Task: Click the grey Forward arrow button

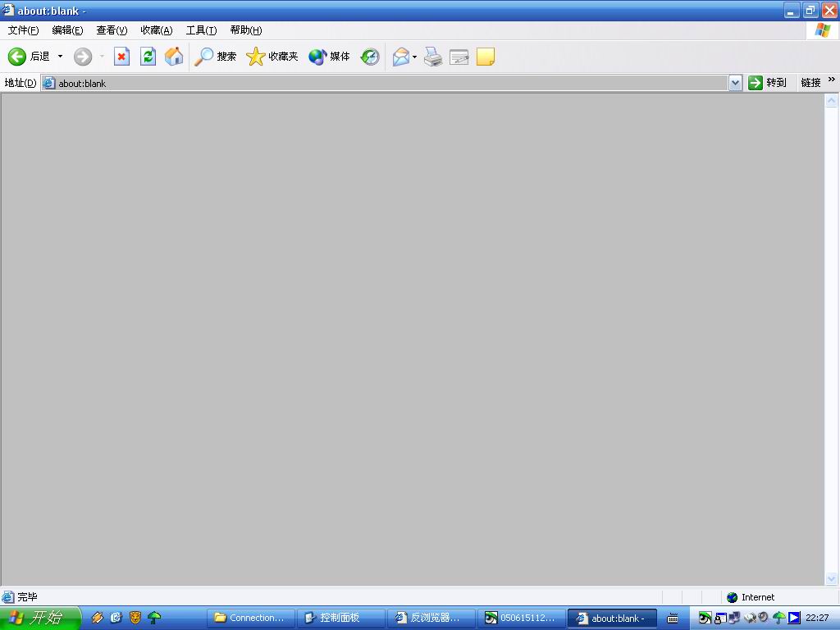Action: coord(83,57)
